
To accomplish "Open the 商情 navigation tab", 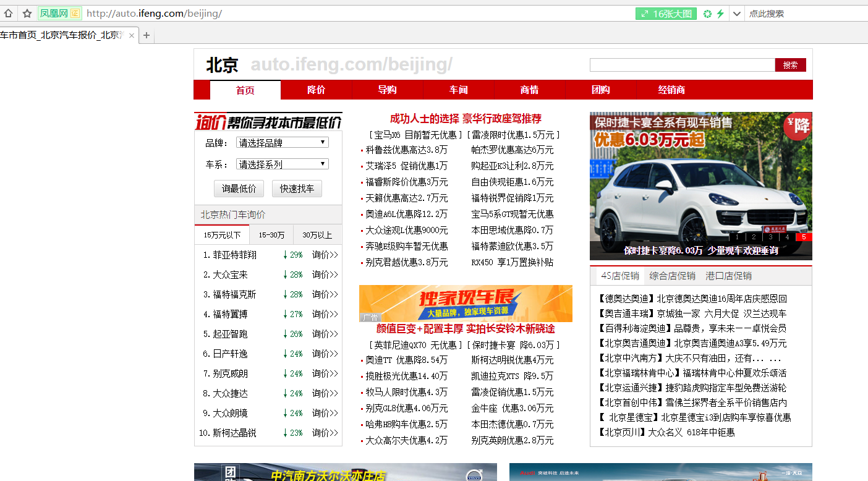I will [x=530, y=90].
